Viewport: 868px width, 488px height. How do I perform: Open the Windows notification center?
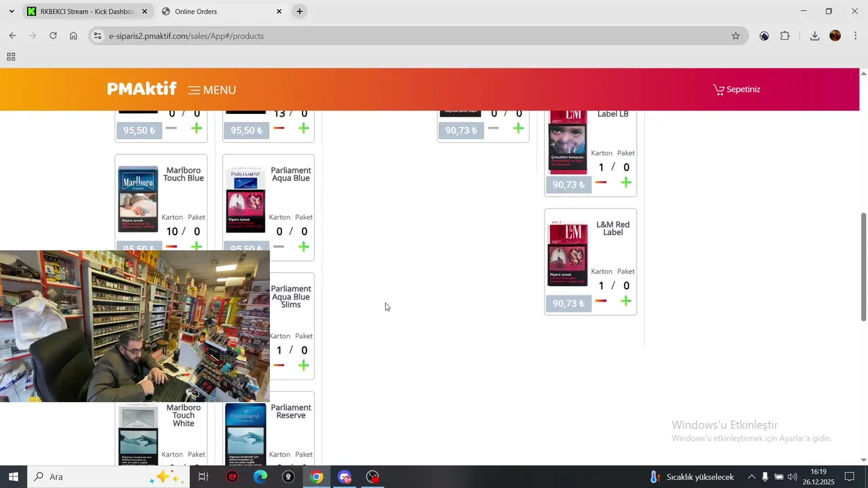pos(849,476)
